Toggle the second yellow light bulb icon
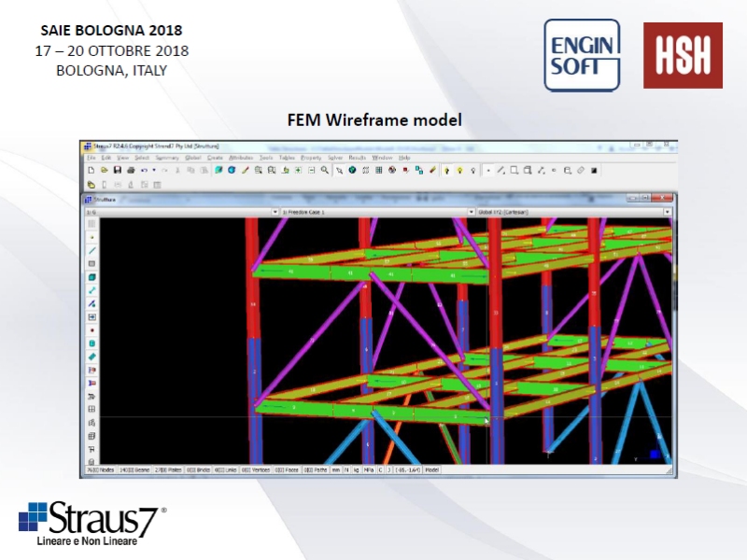The width and height of the screenshot is (747, 560). 459,171
